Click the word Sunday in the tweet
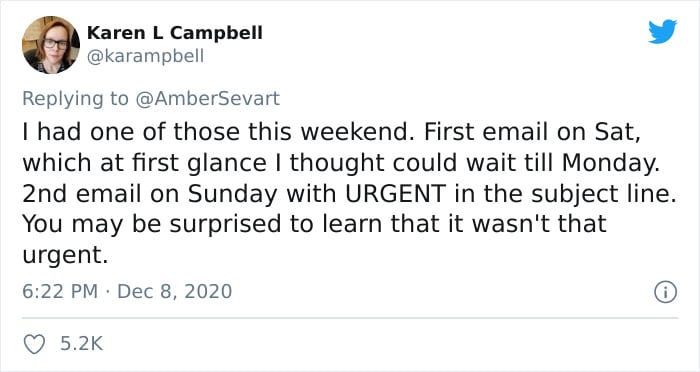700x372 pixels. (232, 195)
